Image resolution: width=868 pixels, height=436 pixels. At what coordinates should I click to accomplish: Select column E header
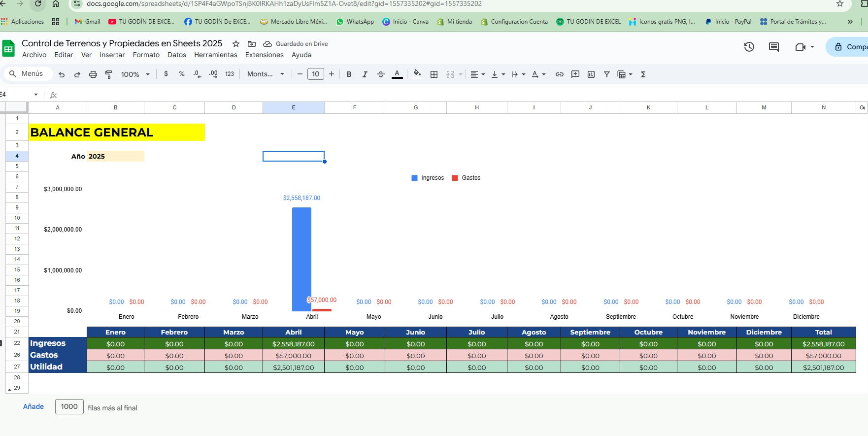point(294,107)
